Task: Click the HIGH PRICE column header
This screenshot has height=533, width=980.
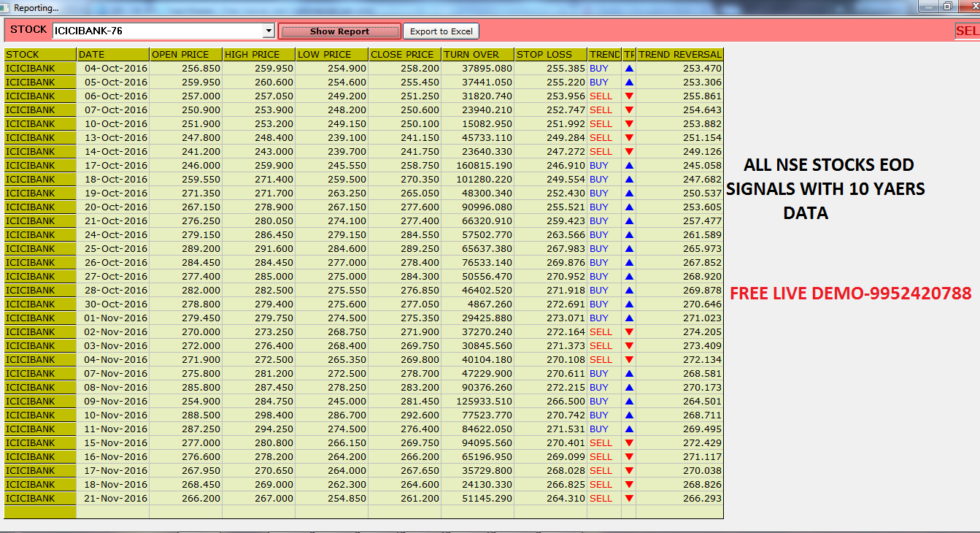Action: [259, 55]
